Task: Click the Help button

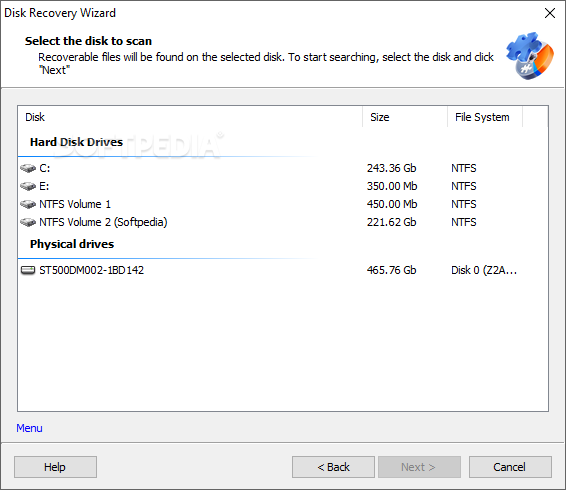Action: click(x=55, y=467)
